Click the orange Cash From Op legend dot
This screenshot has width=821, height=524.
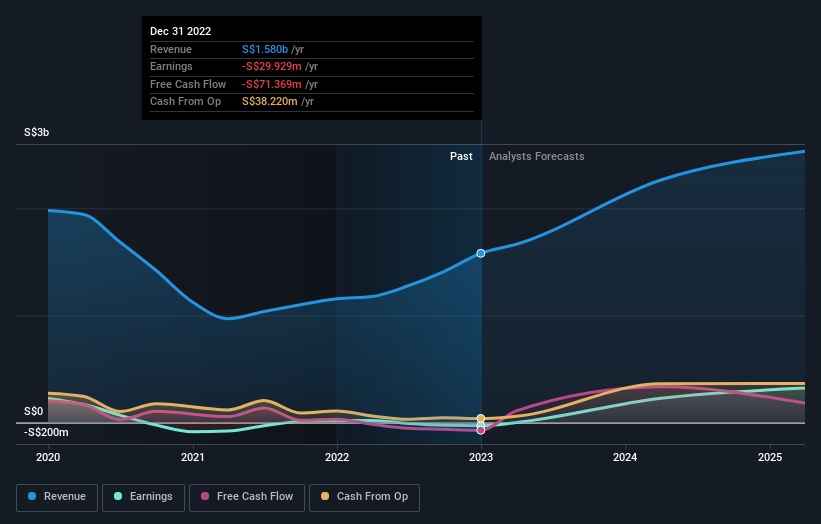[325, 496]
